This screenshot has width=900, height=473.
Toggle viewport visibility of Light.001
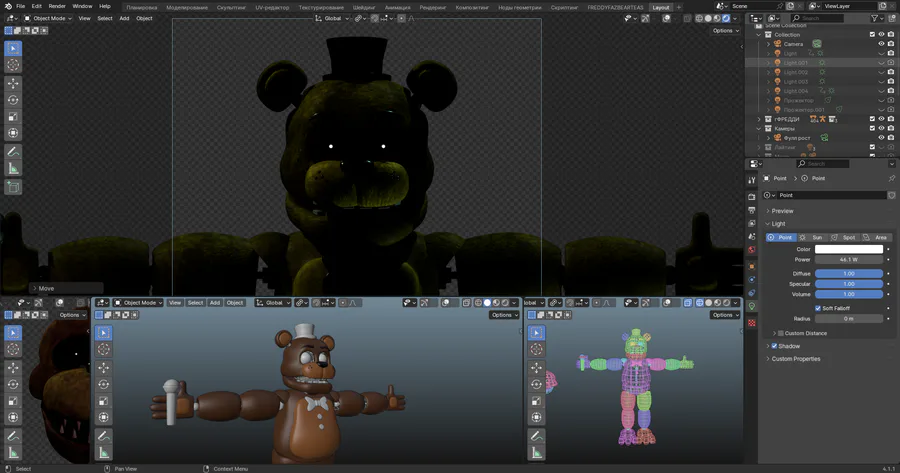[x=882, y=63]
